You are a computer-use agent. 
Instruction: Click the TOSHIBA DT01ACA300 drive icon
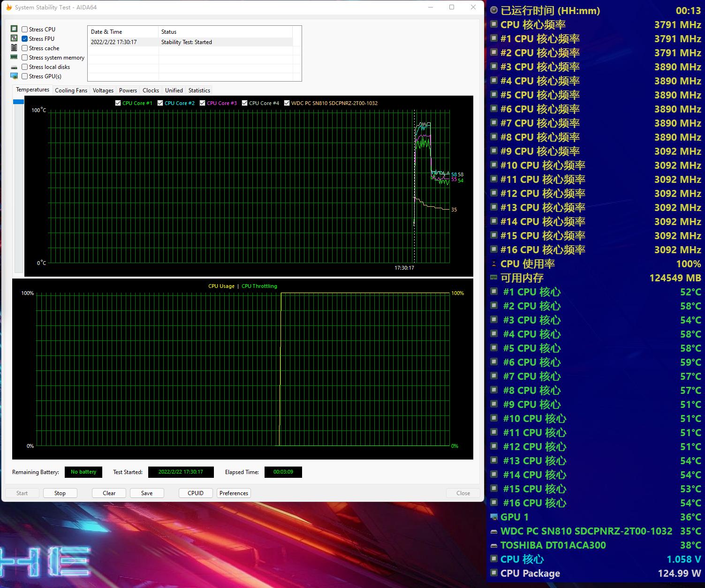click(x=494, y=545)
